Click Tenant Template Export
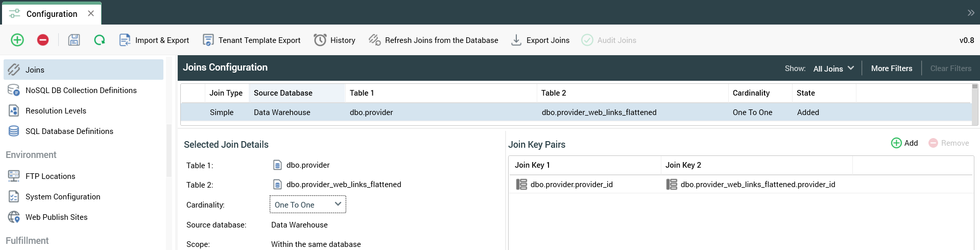 [x=252, y=40]
